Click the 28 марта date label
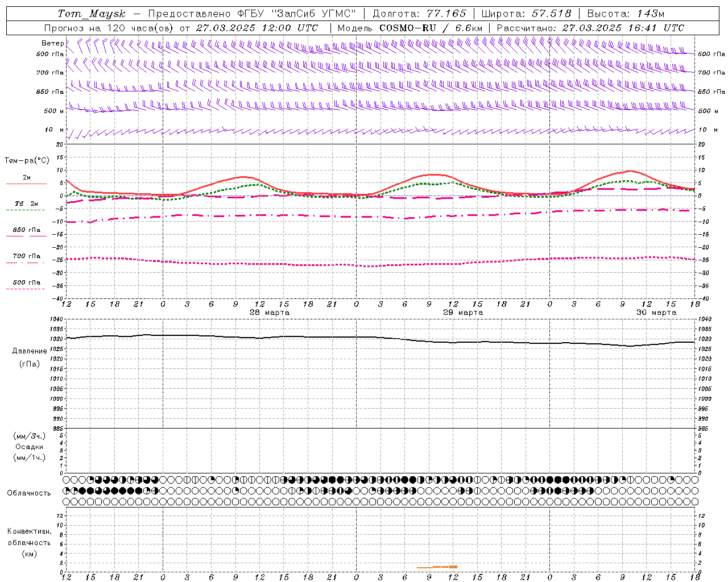Screen dimensions: 728x582 click(270, 313)
